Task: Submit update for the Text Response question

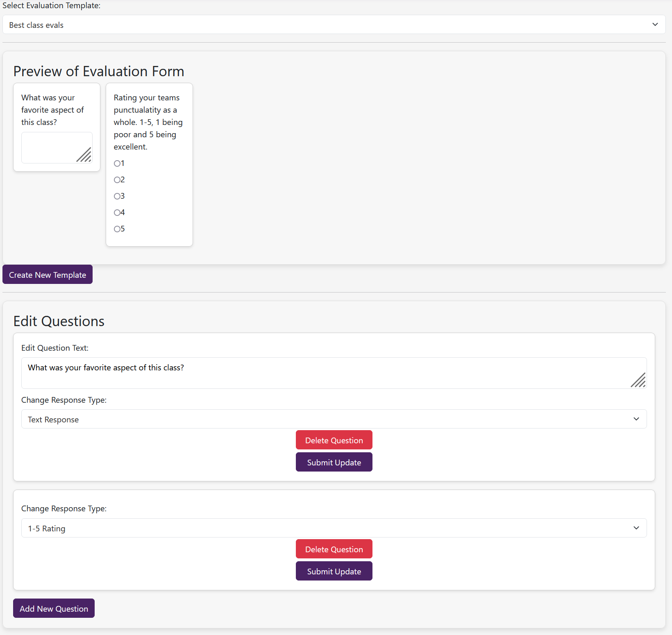Action: (x=334, y=462)
